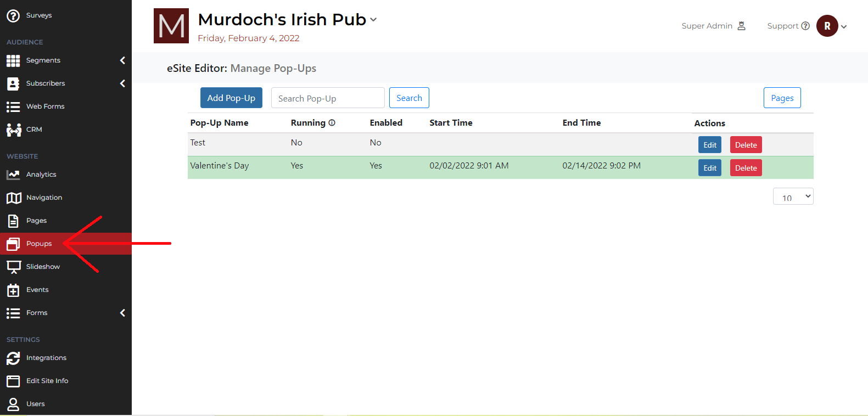868x416 pixels.
Task: Click the Pop-Up Name column header
Action: (x=219, y=123)
